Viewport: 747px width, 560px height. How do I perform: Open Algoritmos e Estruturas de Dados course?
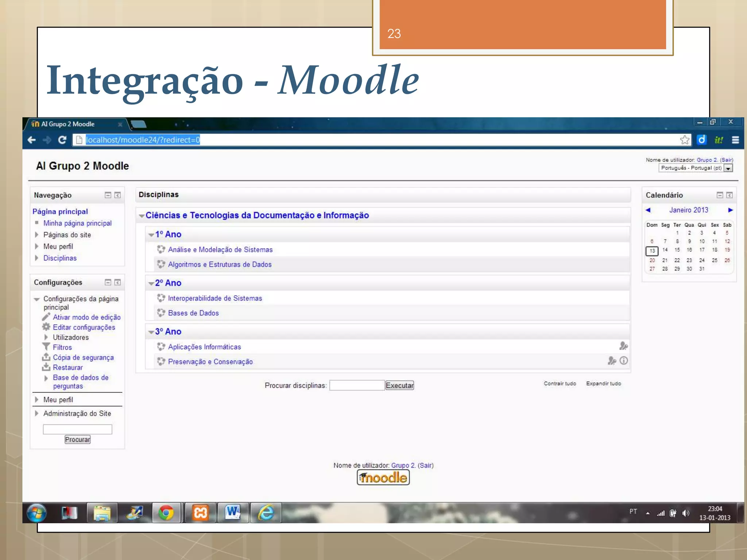(x=220, y=264)
